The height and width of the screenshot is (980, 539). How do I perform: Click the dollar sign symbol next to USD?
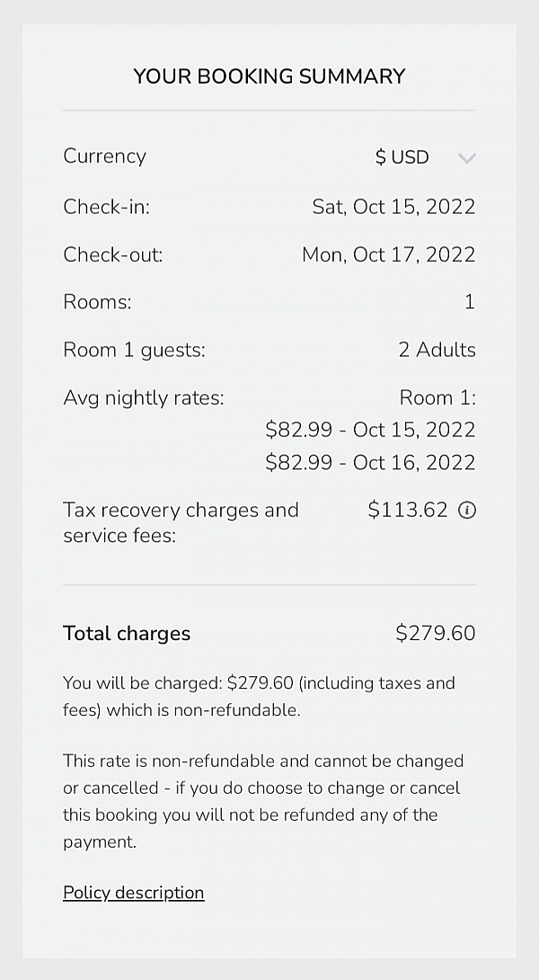381,156
